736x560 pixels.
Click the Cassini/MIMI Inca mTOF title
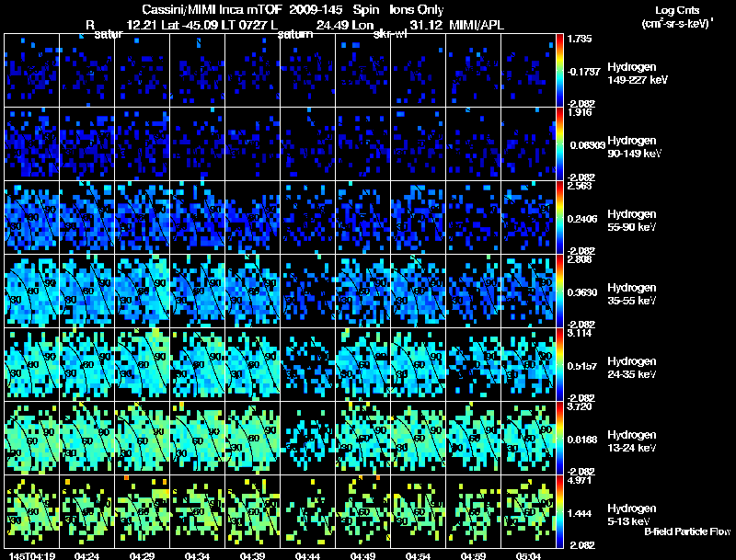click(x=212, y=9)
